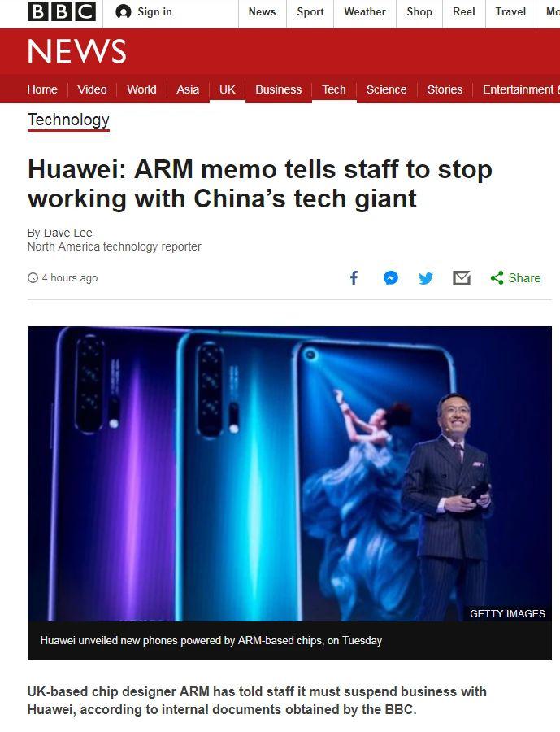Share via Facebook Messenger icon
560x732 pixels.
click(x=391, y=278)
